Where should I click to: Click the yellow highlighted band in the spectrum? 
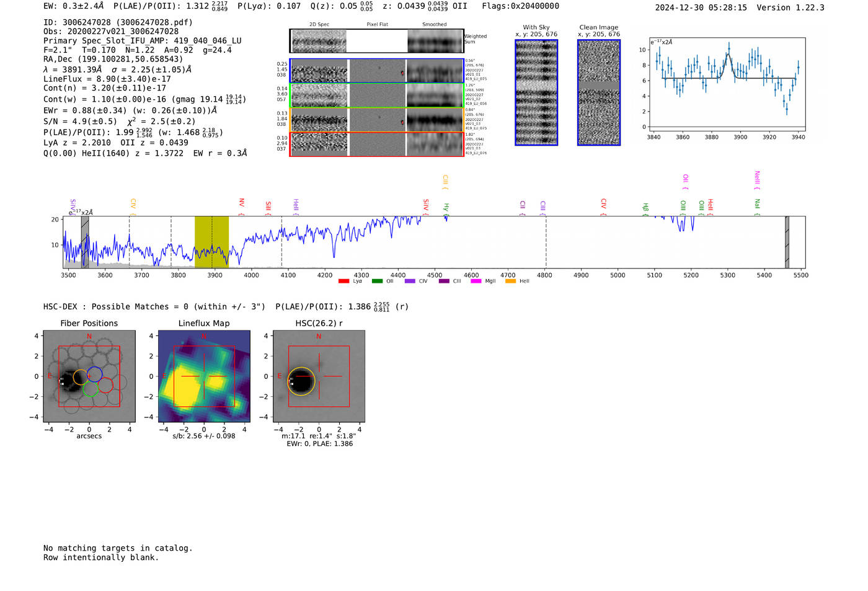coord(211,242)
